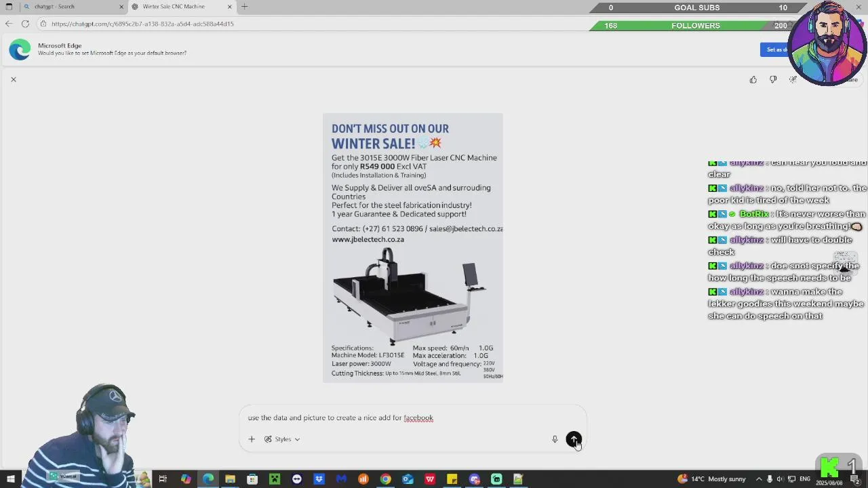This screenshot has height=488, width=868.
Task: Open the volume control in tray
Action: [779, 479]
